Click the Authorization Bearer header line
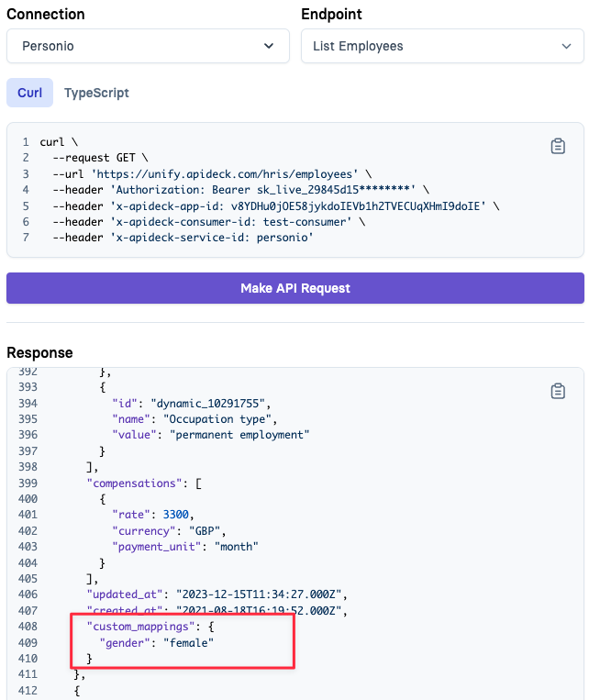 pos(240,190)
